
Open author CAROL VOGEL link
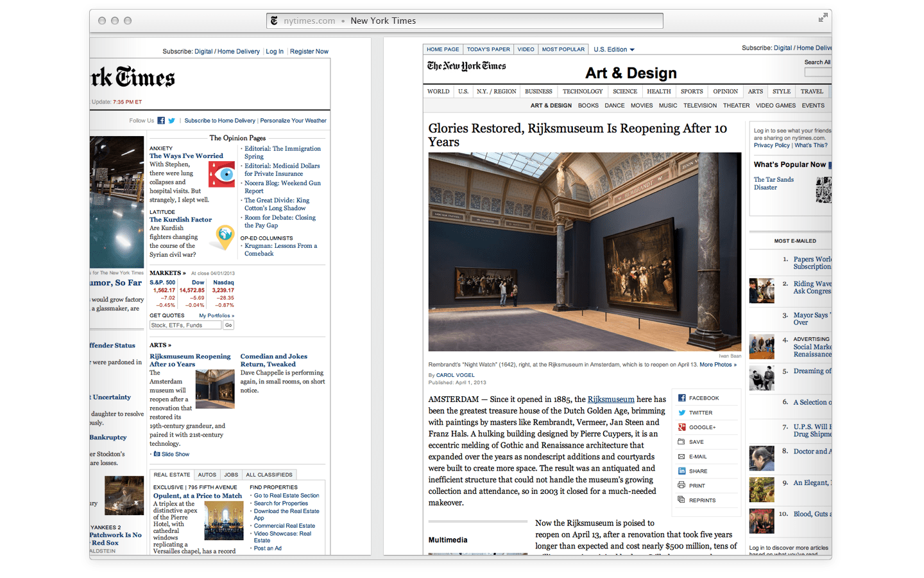(x=456, y=375)
